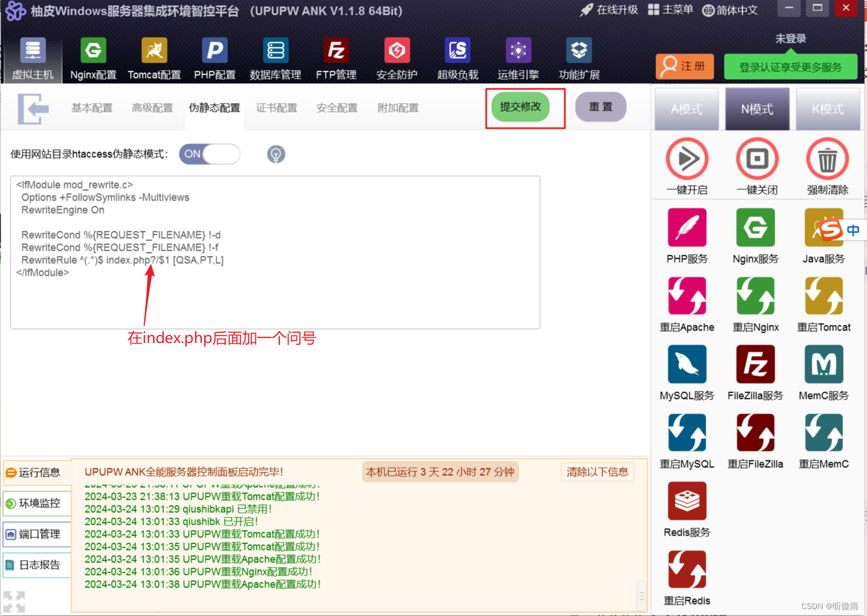Click the lightbulb hint icon

click(276, 154)
